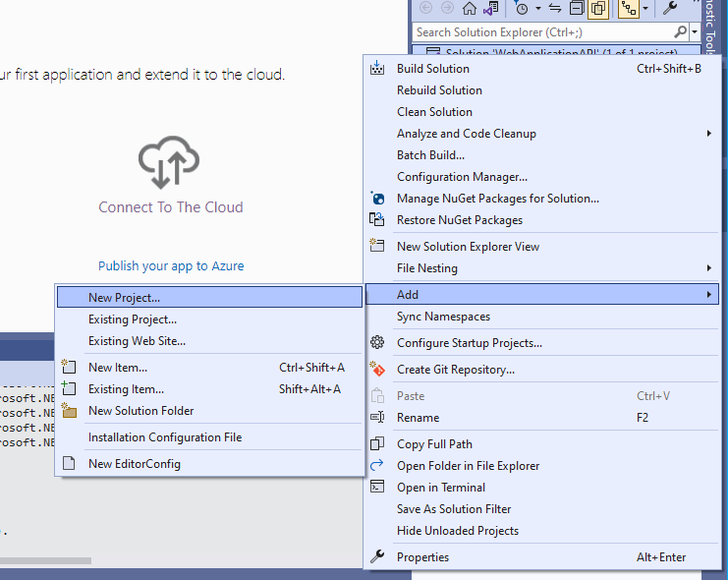Viewport: 728px width, 580px height.
Task: Click the Pending Changes Filter clock icon
Action: [x=522, y=9]
